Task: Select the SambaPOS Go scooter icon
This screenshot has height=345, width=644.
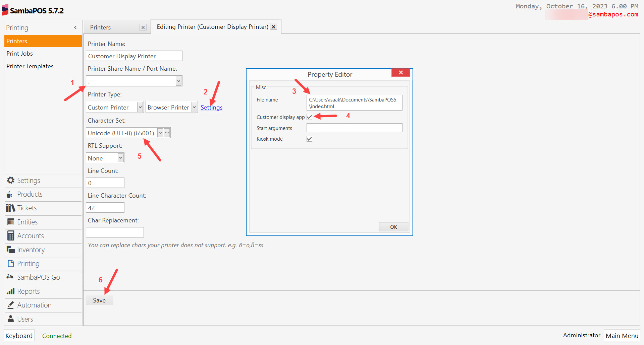Action: tap(10, 277)
